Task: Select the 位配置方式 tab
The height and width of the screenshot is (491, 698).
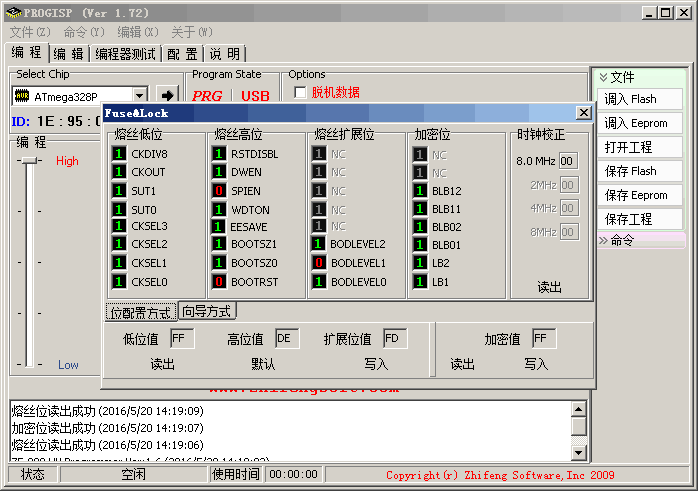Action: pyautogui.click(x=141, y=312)
